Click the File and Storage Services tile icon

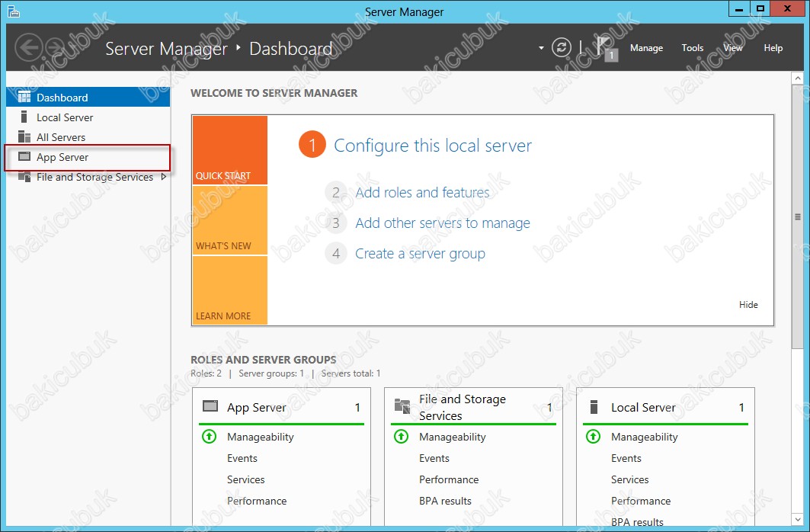(x=402, y=406)
